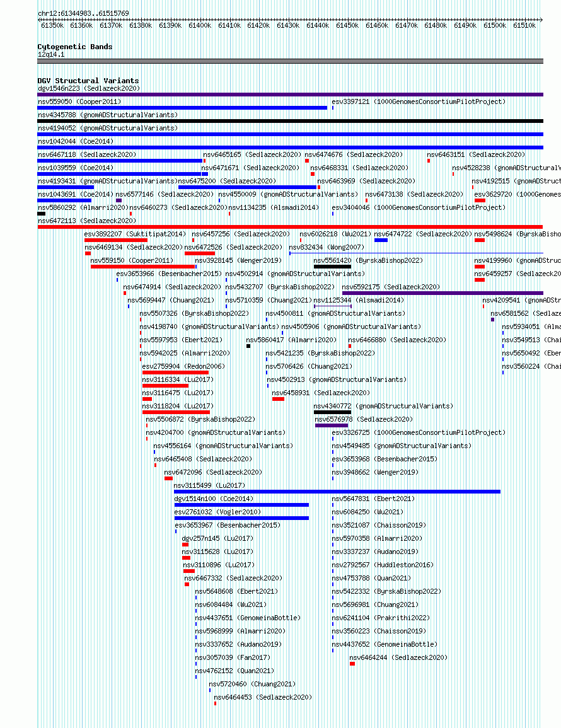This screenshot has width=561, height=728.
Task: Open nsv6474676 (Sedlazeck2020) variant
Action: (x=354, y=154)
